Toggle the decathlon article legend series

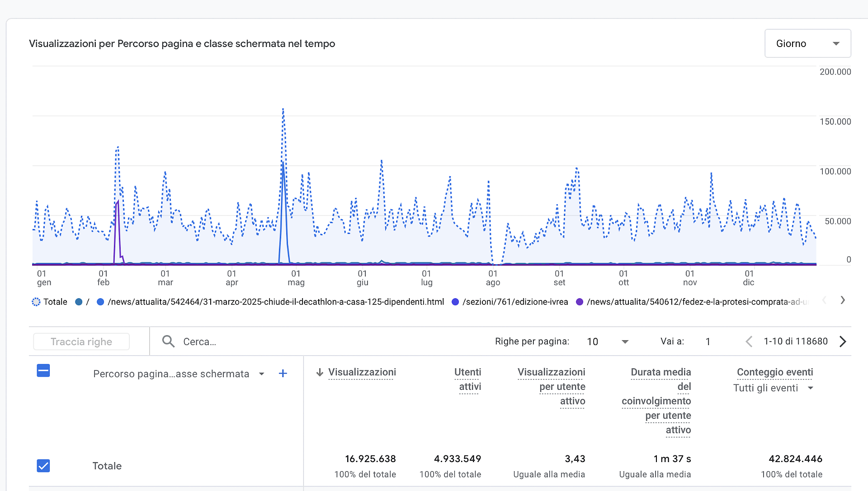tap(275, 302)
